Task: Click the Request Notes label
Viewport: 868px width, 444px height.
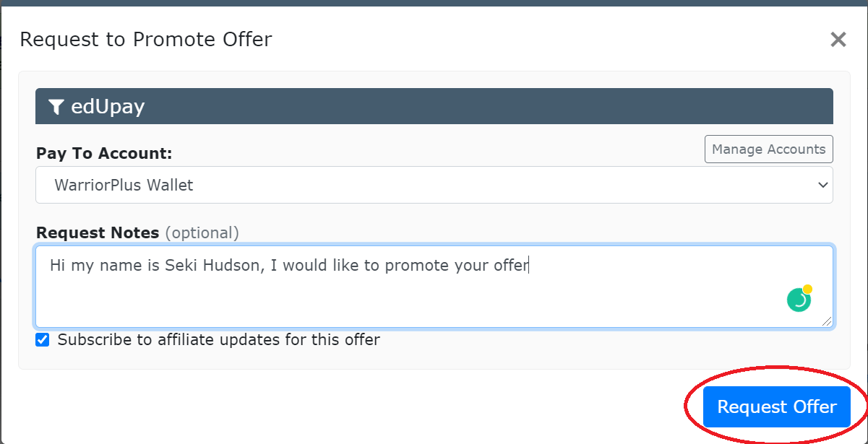Action: pos(98,233)
